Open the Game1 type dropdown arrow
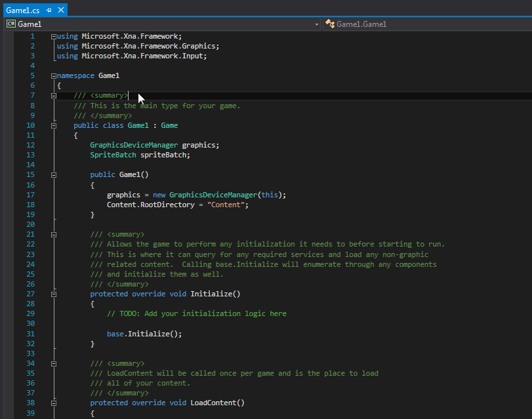 point(317,24)
